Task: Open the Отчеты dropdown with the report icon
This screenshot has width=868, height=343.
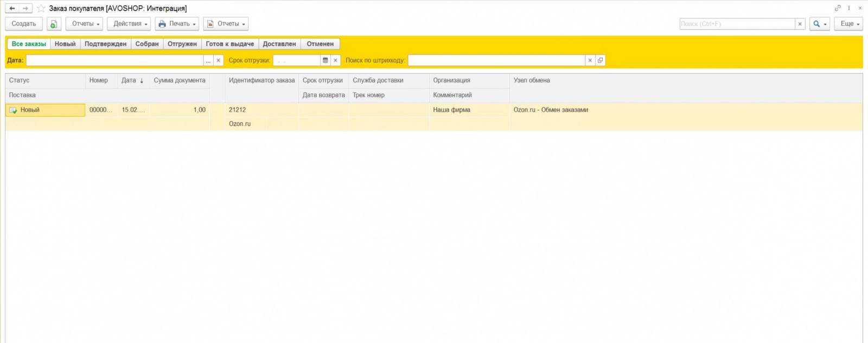Action: [226, 24]
